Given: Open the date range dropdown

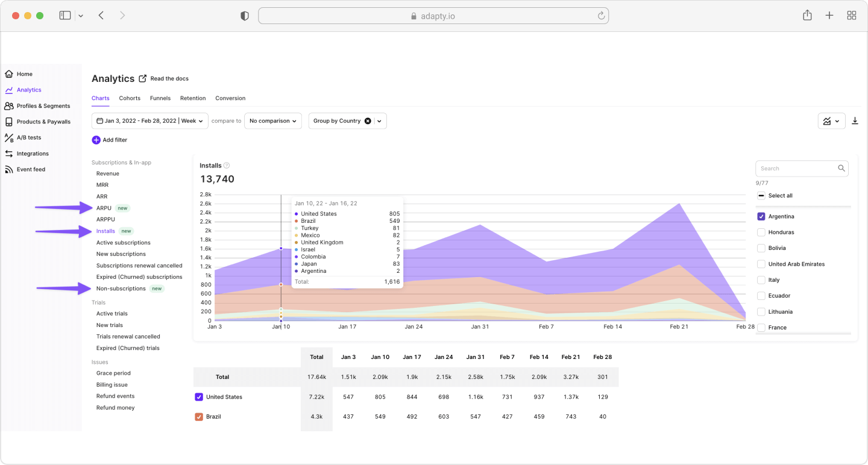Looking at the screenshot, I should 149,121.
